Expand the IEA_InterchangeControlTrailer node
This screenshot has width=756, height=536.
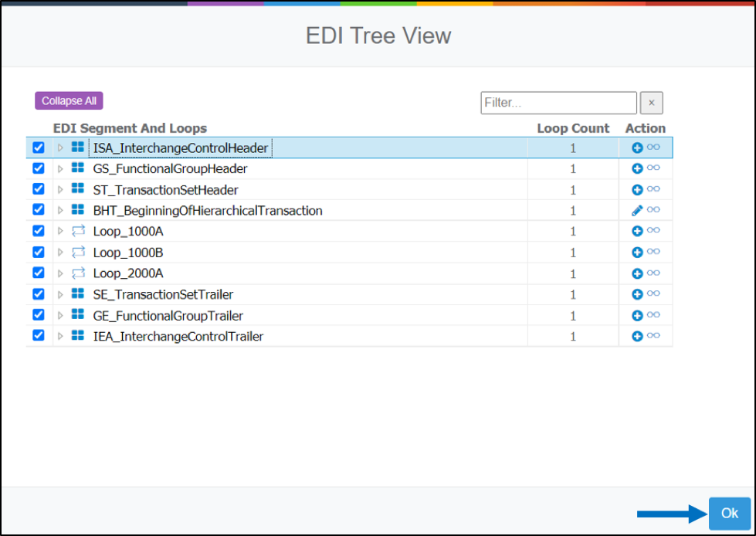coord(60,337)
